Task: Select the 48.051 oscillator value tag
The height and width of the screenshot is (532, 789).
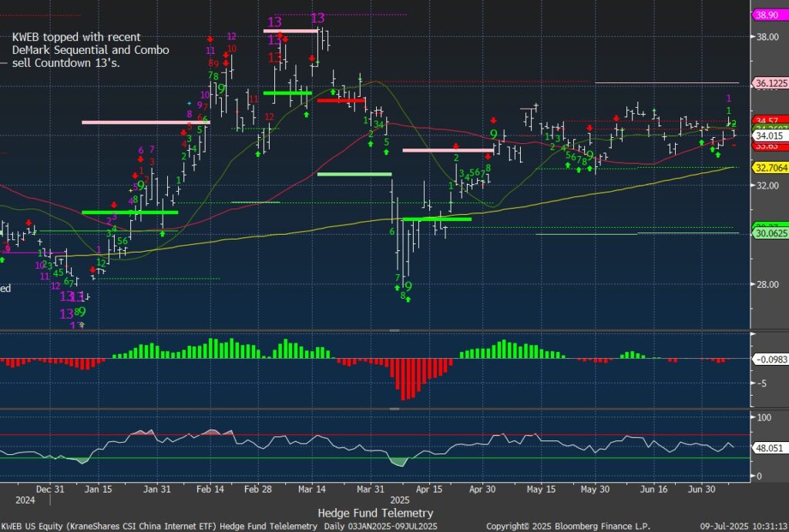Action: click(770, 448)
